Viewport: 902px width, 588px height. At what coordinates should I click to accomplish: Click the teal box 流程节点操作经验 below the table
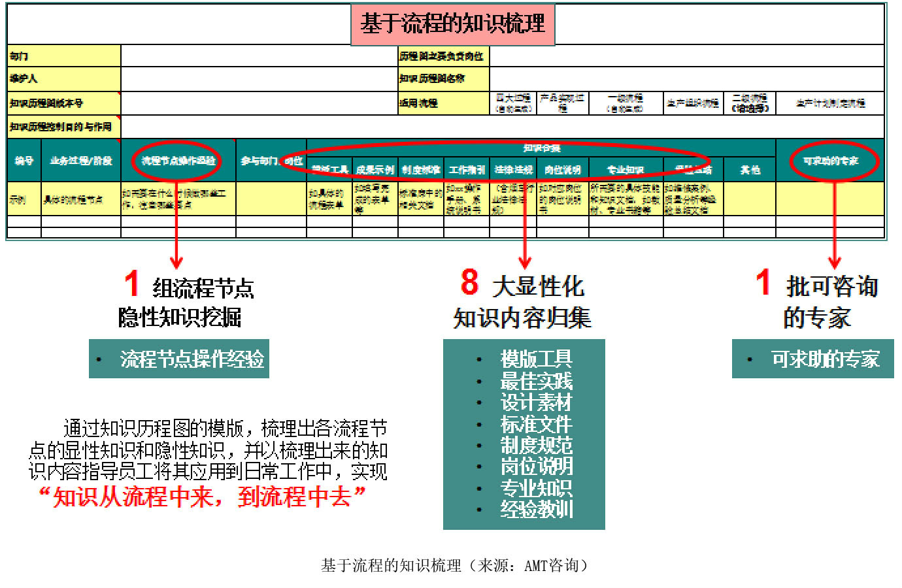(179, 359)
